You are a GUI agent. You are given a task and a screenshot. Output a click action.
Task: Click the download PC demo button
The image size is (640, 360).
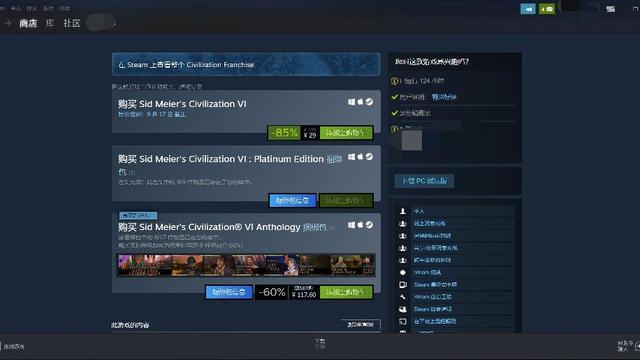pyautogui.click(x=424, y=181)
